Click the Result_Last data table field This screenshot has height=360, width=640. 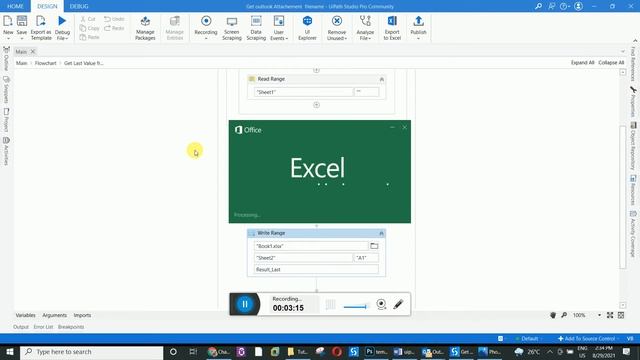(316, 269)
